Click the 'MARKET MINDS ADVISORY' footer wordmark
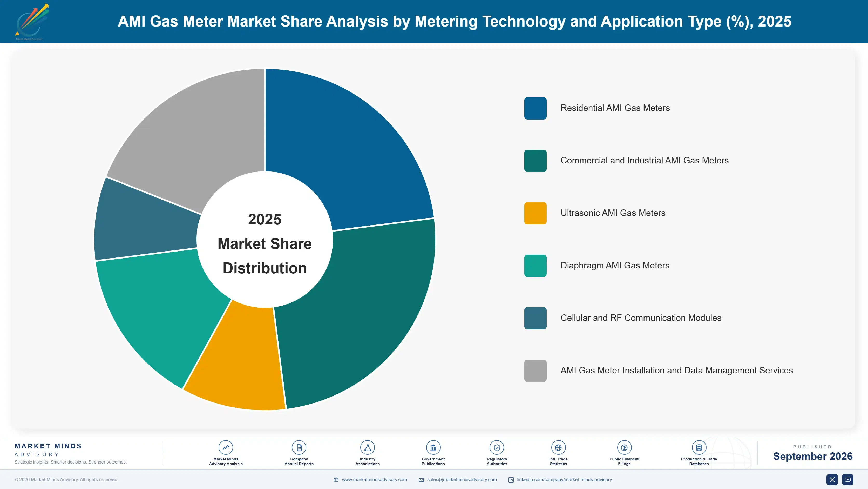Image resolution: width=868 pixels, height=489 pixels. [48, 450]
